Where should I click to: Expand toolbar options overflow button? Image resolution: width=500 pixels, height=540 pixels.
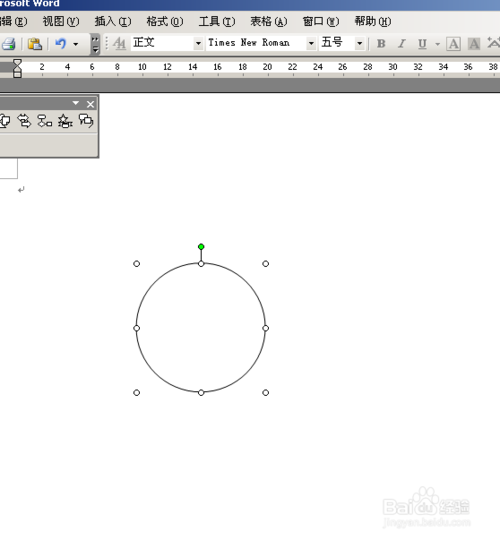(95, 44)
